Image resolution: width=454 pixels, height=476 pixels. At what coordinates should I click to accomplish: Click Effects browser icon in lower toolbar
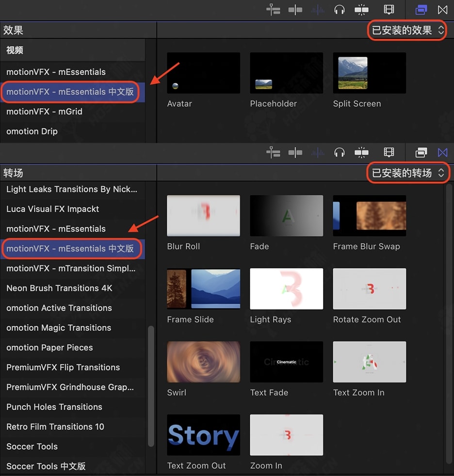point(421,152)
